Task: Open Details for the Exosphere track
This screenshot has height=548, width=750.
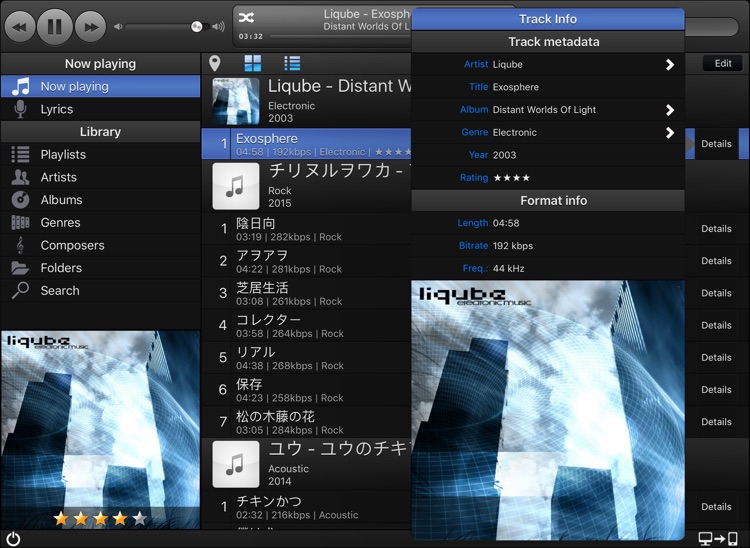Action: [x=716, y=143]
